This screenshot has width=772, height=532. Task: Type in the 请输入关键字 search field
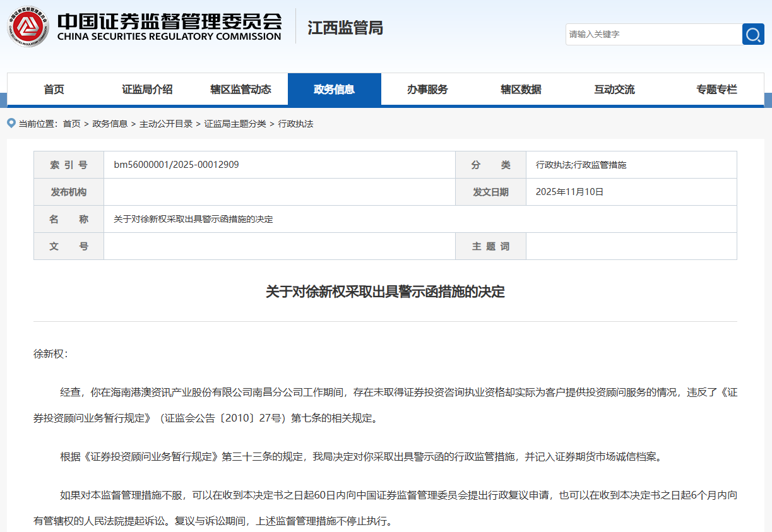point(653,34)
